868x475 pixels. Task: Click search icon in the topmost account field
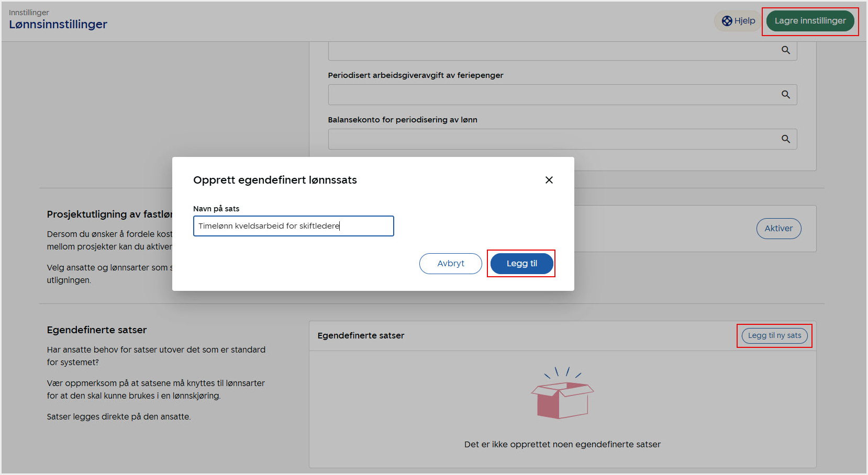785,50
